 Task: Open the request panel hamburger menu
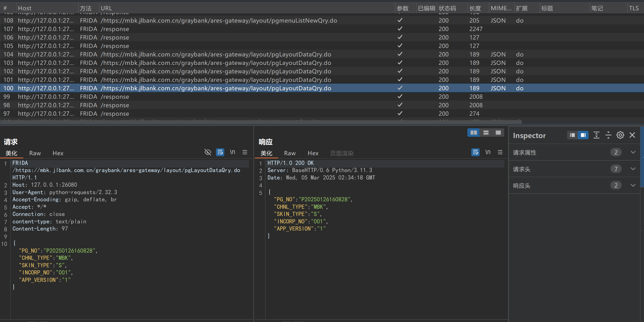245,152
